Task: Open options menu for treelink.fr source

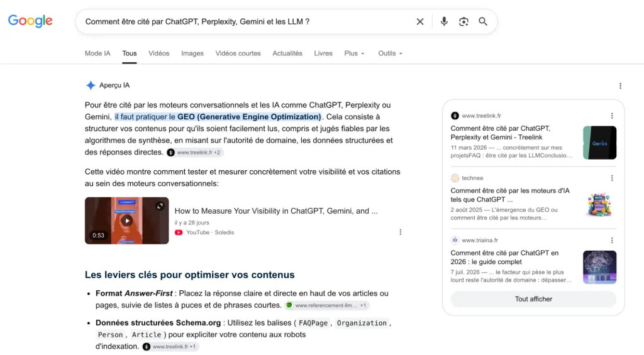Action: coord(612,116)
